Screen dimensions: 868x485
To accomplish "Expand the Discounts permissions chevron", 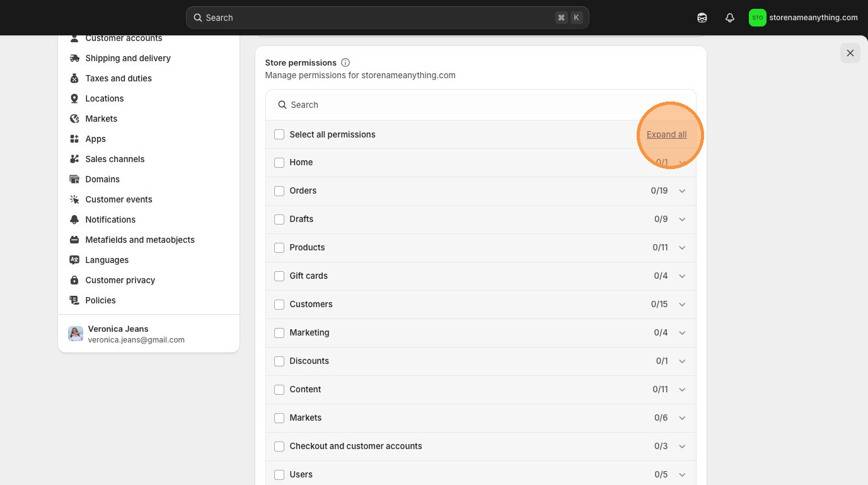I will (682, 361).
